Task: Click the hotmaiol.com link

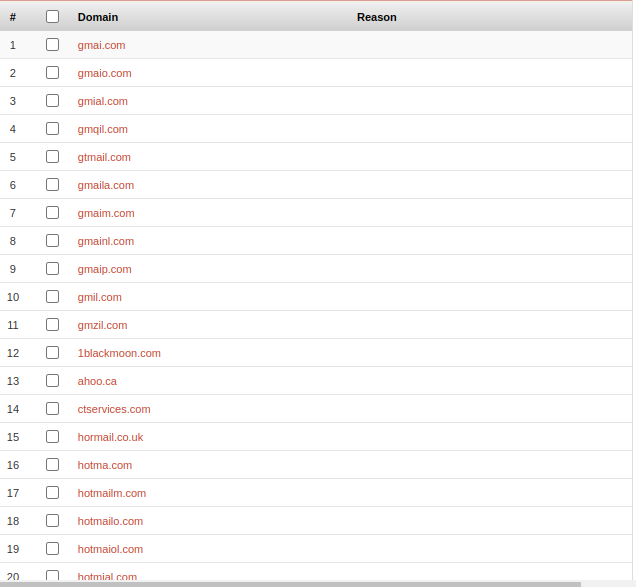Action: coord(110,549)
